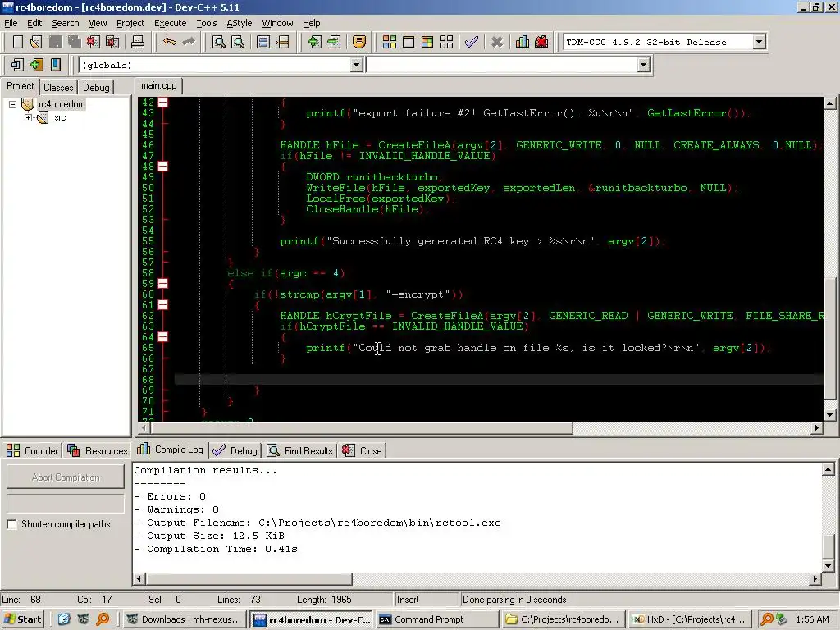The height and width of the screenshot is (630, 840).
Task: Click editor vertical scrollbar down arrow
Action: pos(829,414)
